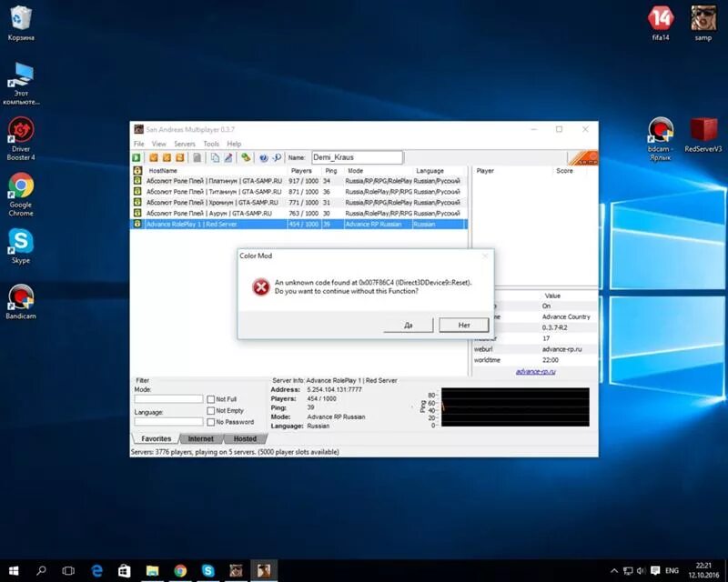Launch Driver Booster 4 desktop shortcut
This screenshot has width=728, height=582.
21,138
